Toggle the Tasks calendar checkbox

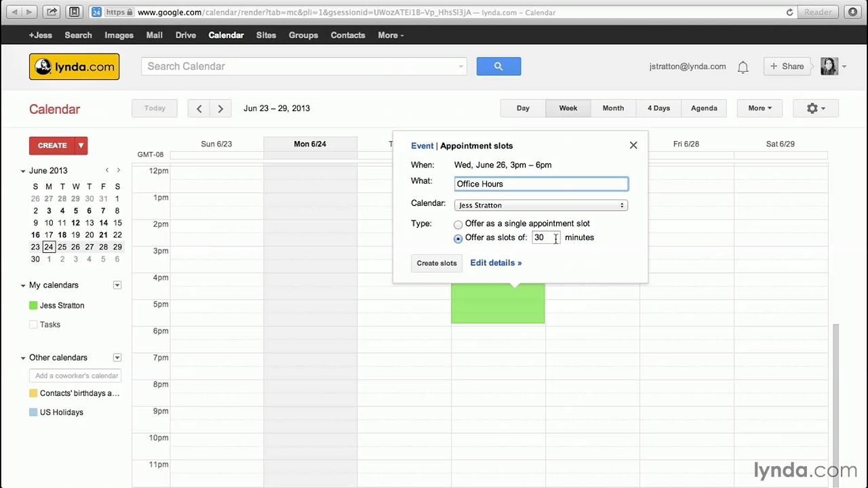[33, 325]
